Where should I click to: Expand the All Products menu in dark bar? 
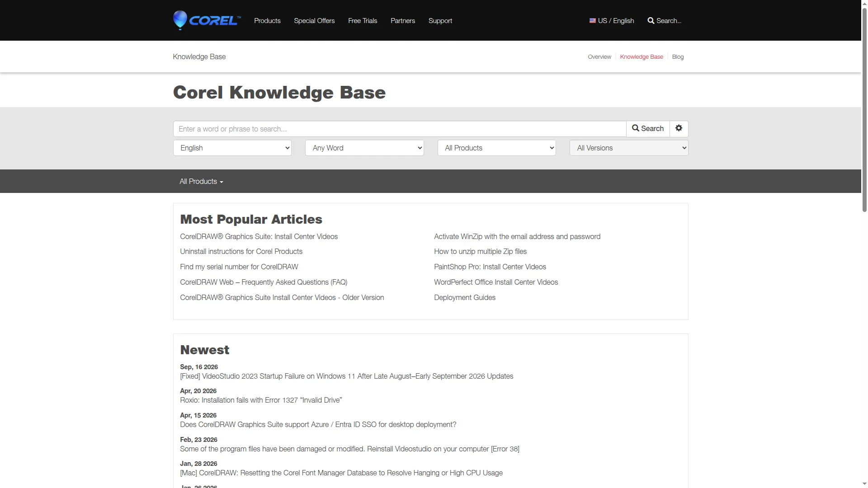(x=201, y=181)
